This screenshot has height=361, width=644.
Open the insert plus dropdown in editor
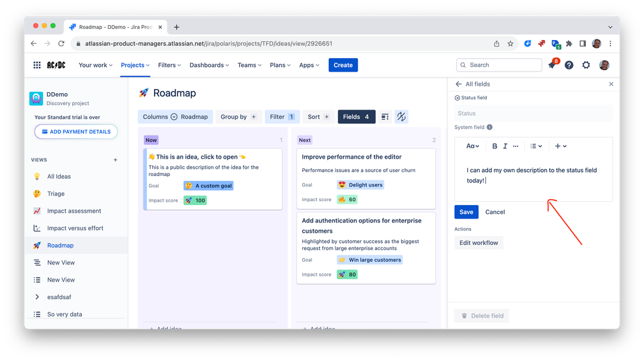(x=561, y=146)
